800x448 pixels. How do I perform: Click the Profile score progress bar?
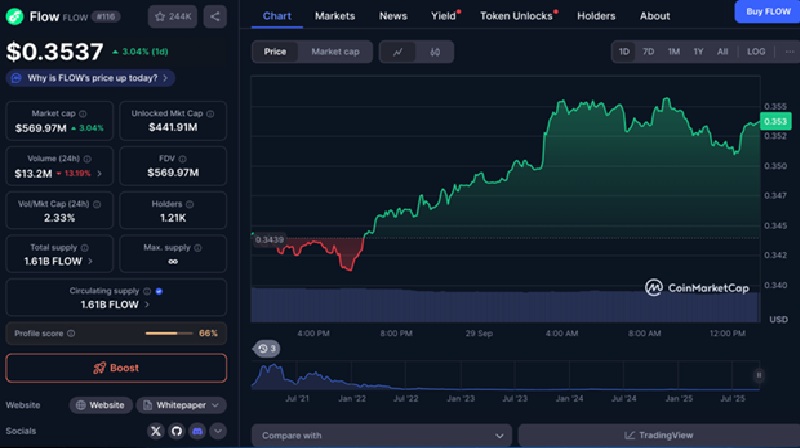point(168,333)
